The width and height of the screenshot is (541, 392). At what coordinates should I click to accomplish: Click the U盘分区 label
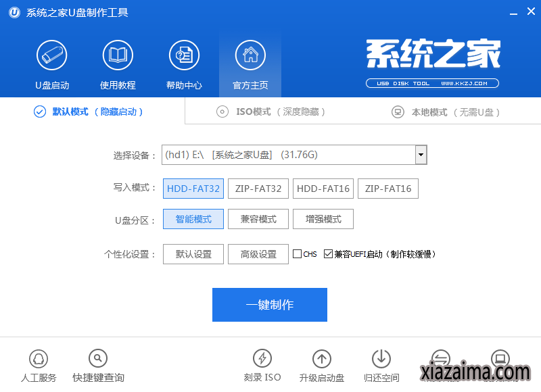(x=135, y=220)
